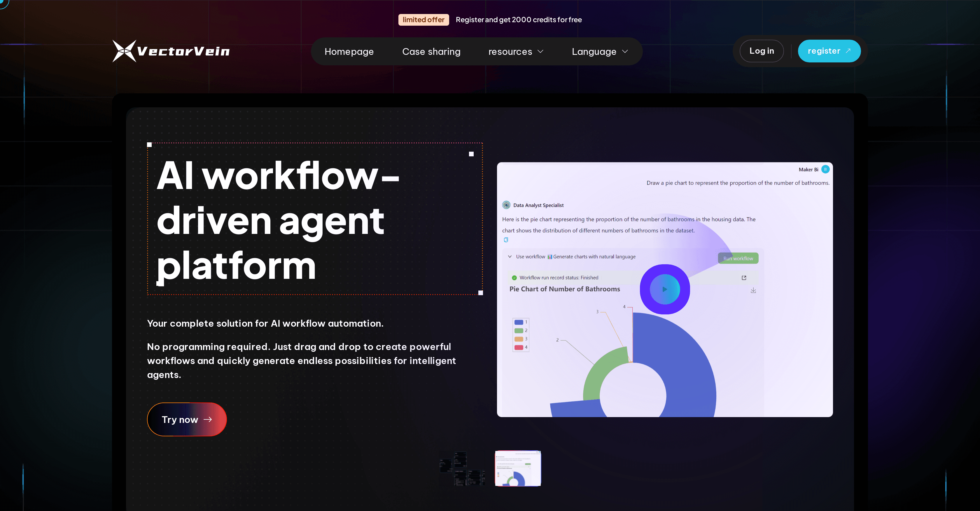980x511 pixels.
Task: Select the pie chart preview thumbnail
Action: [x=518, y=468]
